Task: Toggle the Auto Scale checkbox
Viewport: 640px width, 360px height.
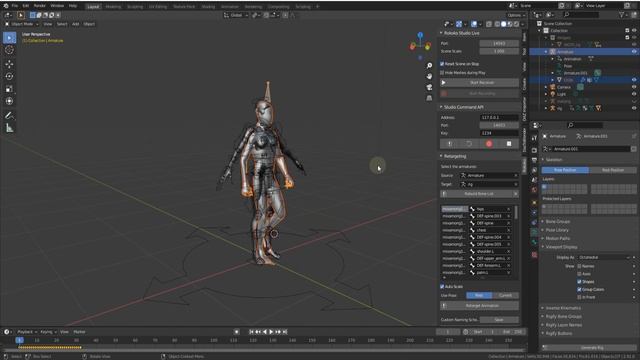Action: [x=442, y=287]
